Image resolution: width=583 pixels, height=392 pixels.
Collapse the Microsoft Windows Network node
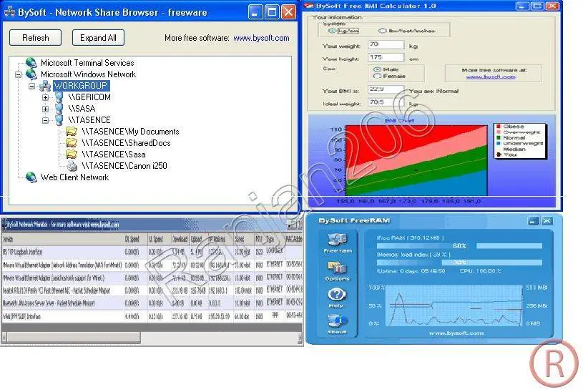[x=18, y=75]
